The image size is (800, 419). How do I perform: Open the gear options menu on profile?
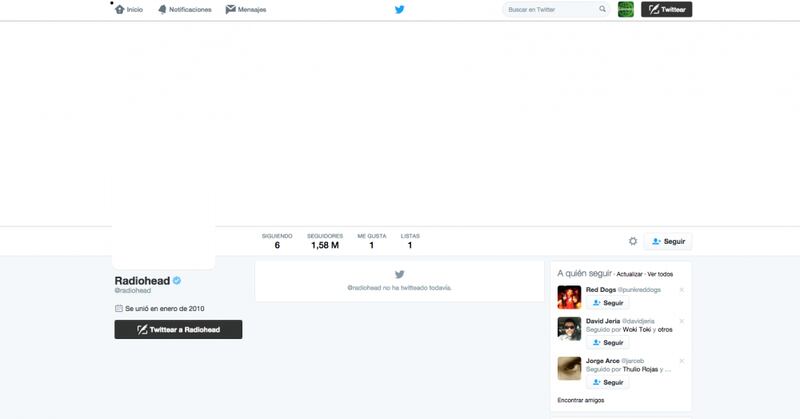(633, 241)
